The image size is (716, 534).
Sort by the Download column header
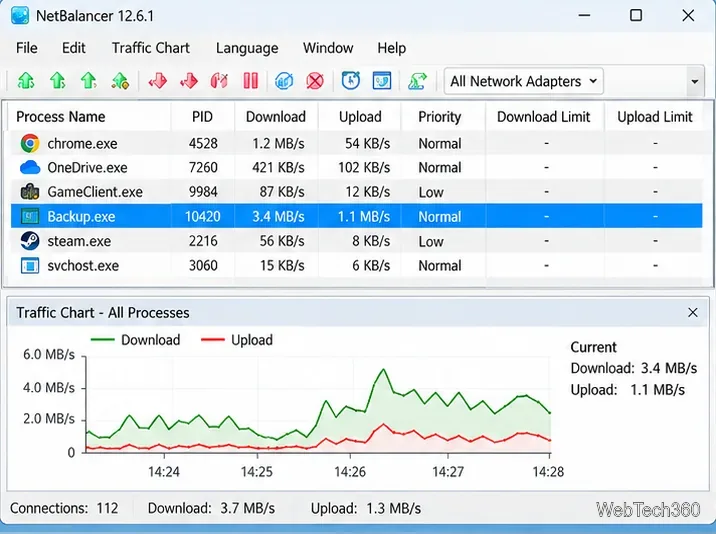276,117
